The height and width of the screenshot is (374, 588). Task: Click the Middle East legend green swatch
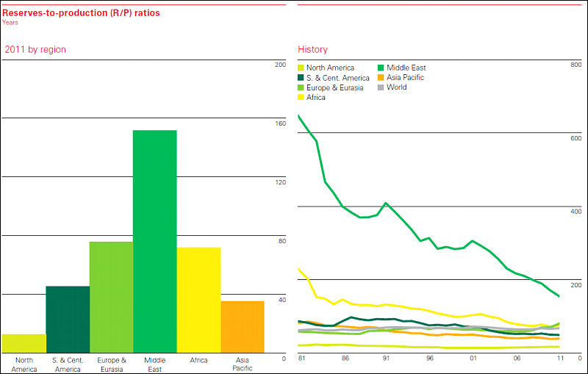[381, 68]
